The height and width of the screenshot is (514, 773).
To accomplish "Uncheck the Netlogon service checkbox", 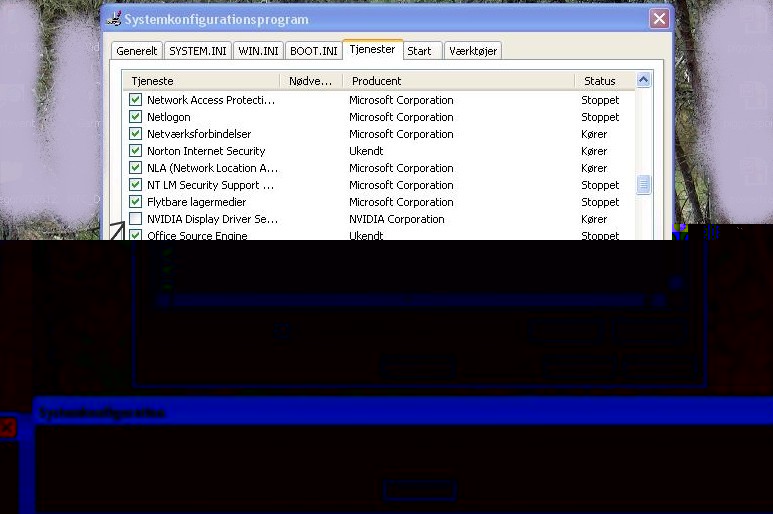I will [x=136, y=117].
